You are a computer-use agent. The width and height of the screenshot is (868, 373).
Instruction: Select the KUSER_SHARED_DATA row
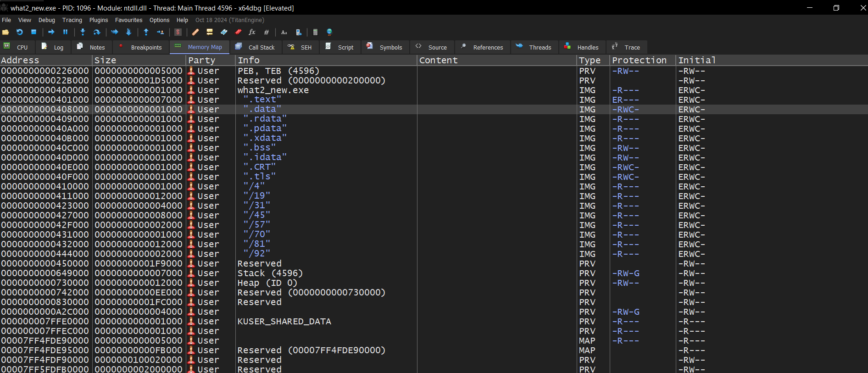pos(434,321)
